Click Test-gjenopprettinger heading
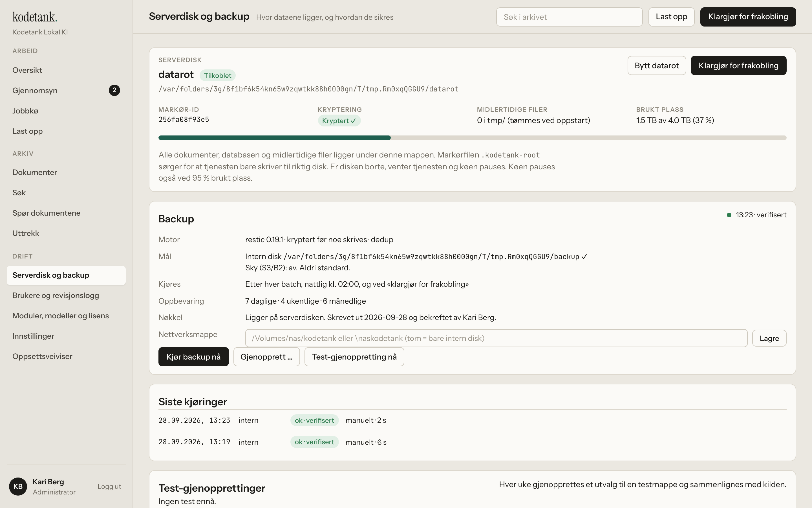The width and height of the screenshot is (812, 508). tap(212, 488)
